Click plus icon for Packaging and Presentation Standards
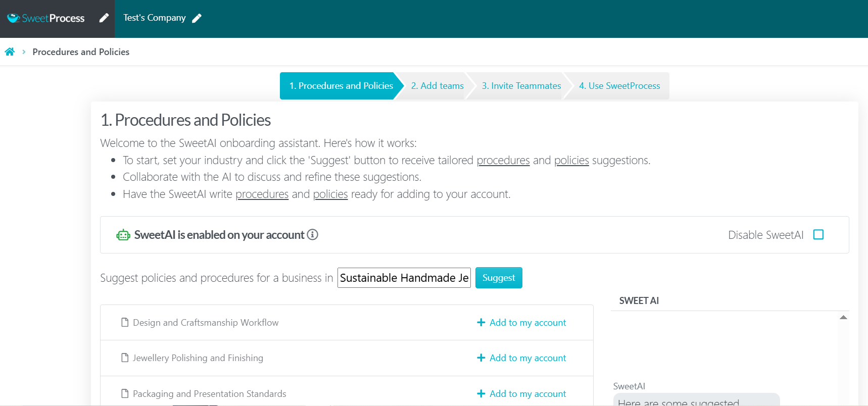Viewport: 868px width, 406px height. [x=481, y=394]
